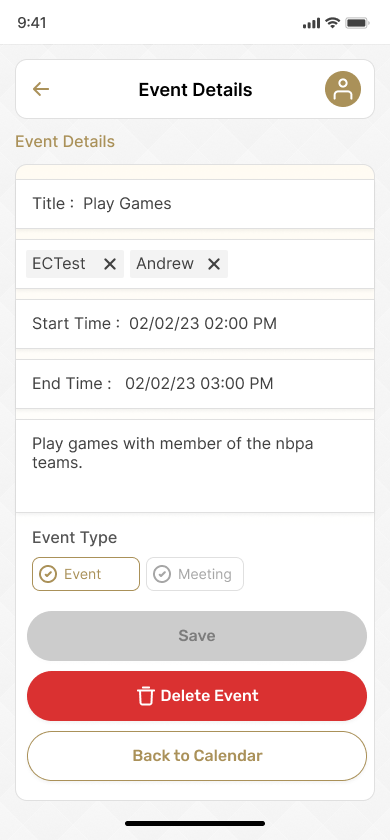
Task: Click the trash icon on Delete Event
Action: (x=145, y=696)
